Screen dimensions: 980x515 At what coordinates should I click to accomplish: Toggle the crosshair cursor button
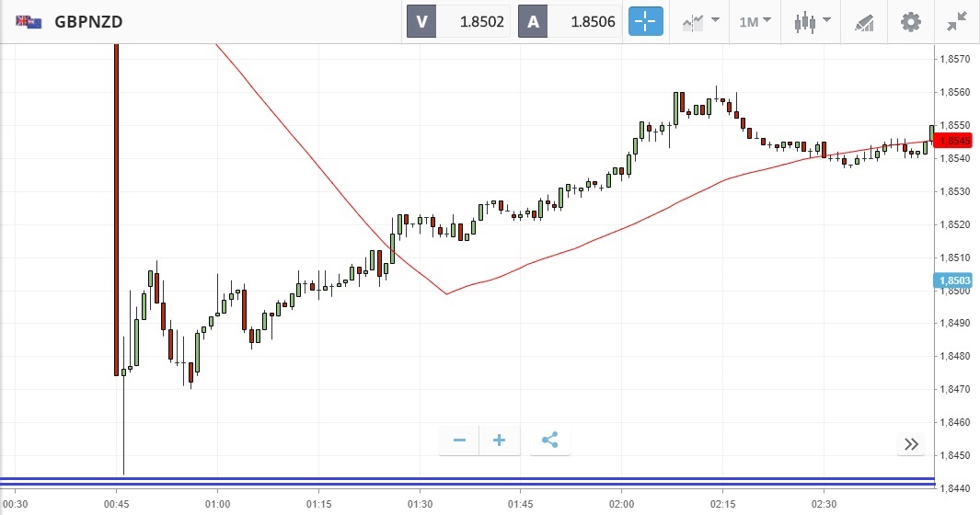(x=646, y=21)
